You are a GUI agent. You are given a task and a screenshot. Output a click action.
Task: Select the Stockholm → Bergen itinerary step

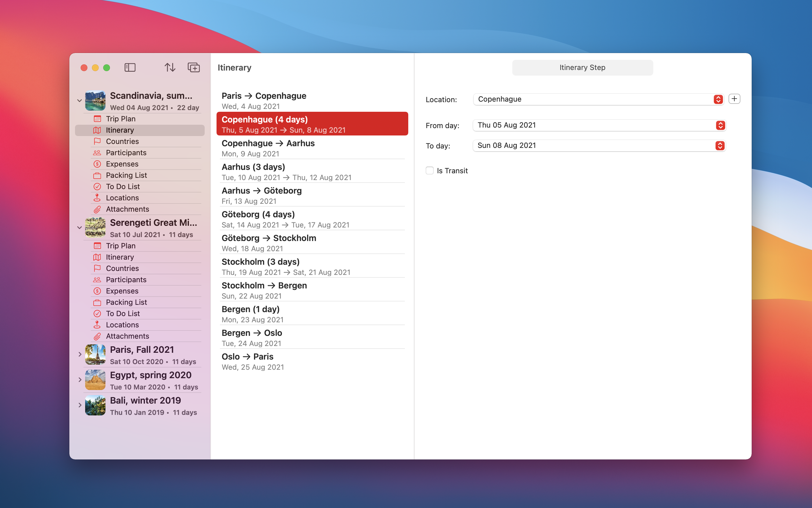(x=312, y=290)
